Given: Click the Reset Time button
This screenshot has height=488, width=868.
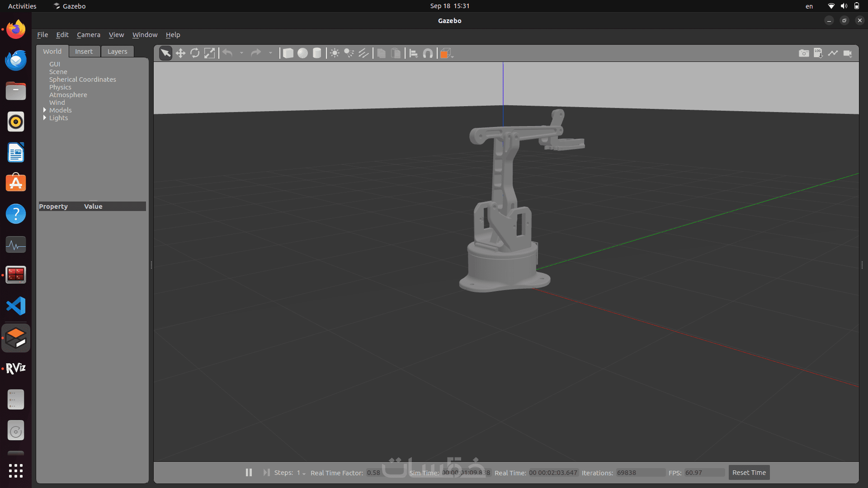Looking at the screenshot, I should [x=749, y=473].
